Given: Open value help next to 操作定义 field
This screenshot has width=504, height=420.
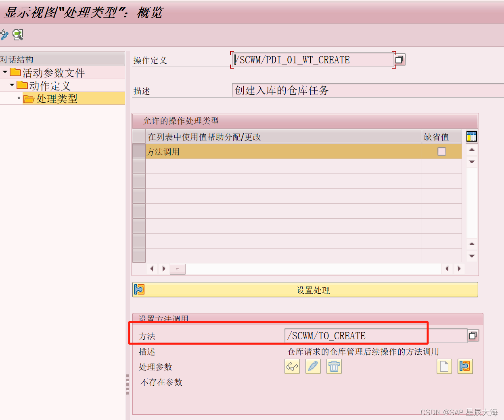Looking at the screenshot, I should (399, 60).
